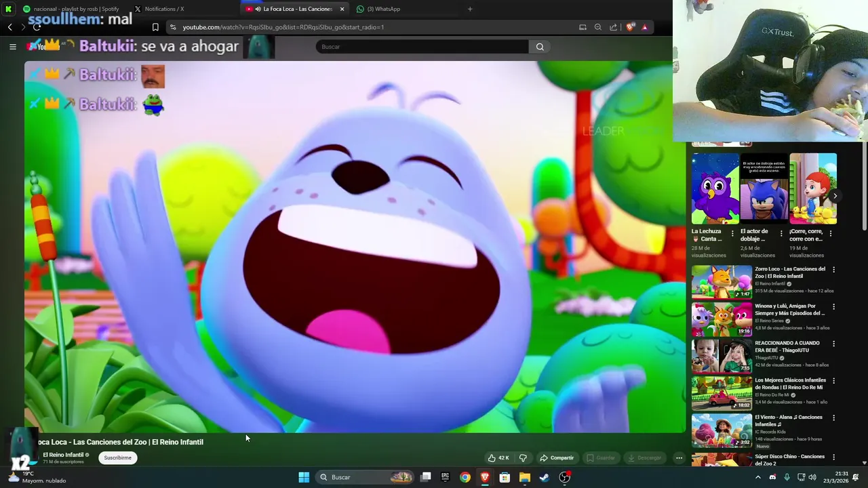
Task: Open network status icon in system tray
Action: tap(801, 477)
